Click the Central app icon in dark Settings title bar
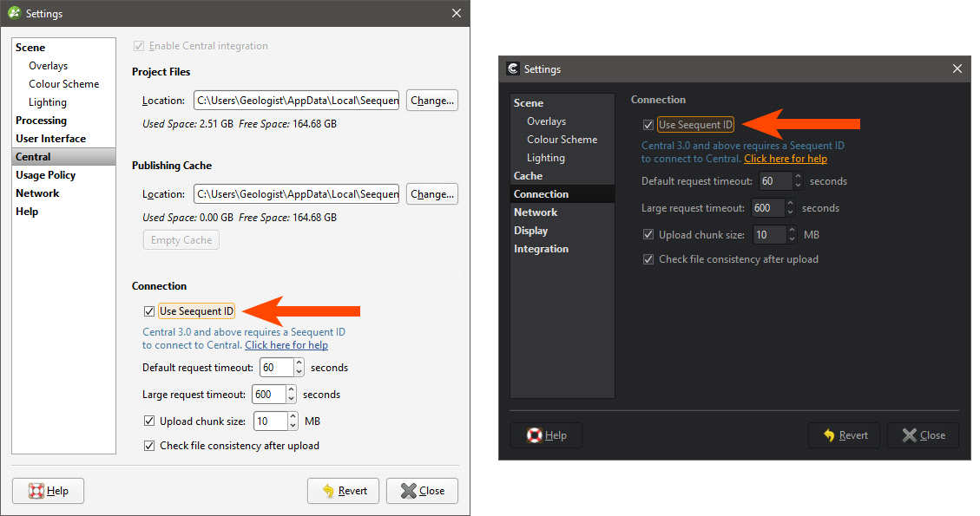The image size is (980, 516). [513, 69]
